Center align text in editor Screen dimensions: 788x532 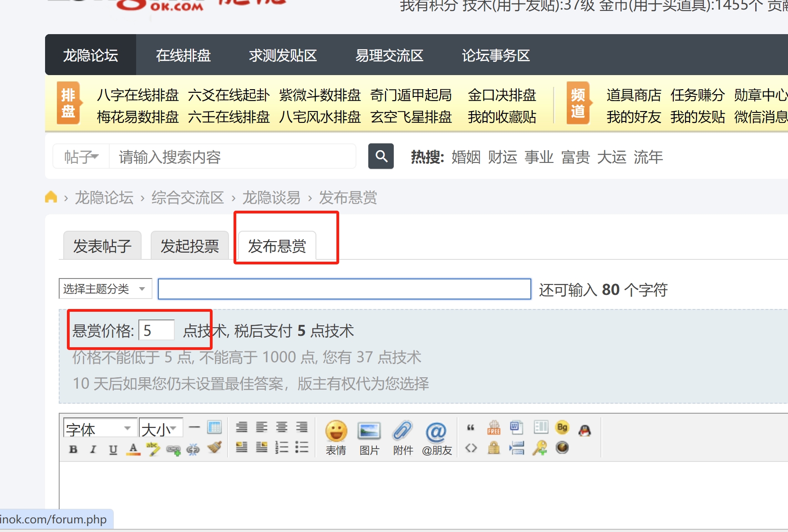pyautogui.click(x=282, y=427)
